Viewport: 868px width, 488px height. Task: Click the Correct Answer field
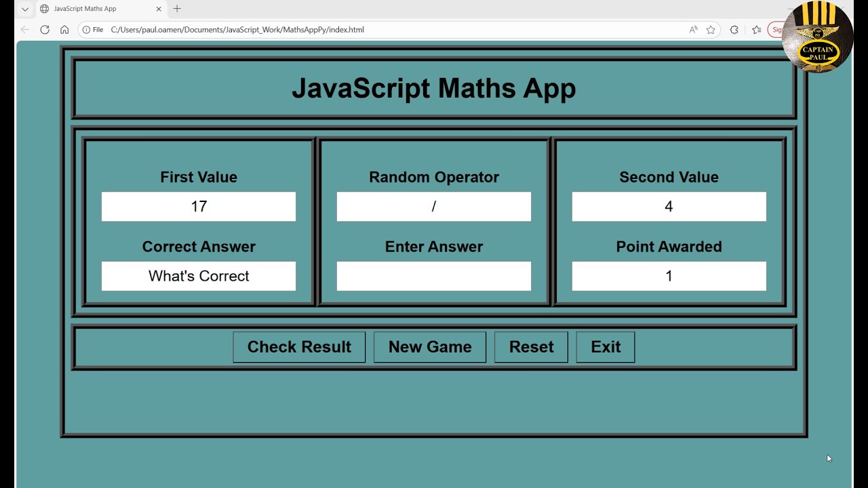pyautogui.click(x=199, y=276)
